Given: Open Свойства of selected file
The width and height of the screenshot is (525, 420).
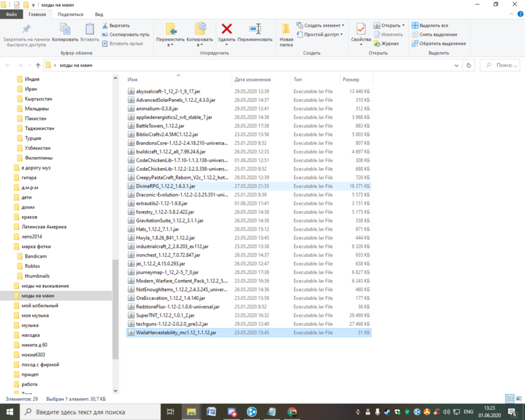Looking at the screenshot, I should [361, 32].
